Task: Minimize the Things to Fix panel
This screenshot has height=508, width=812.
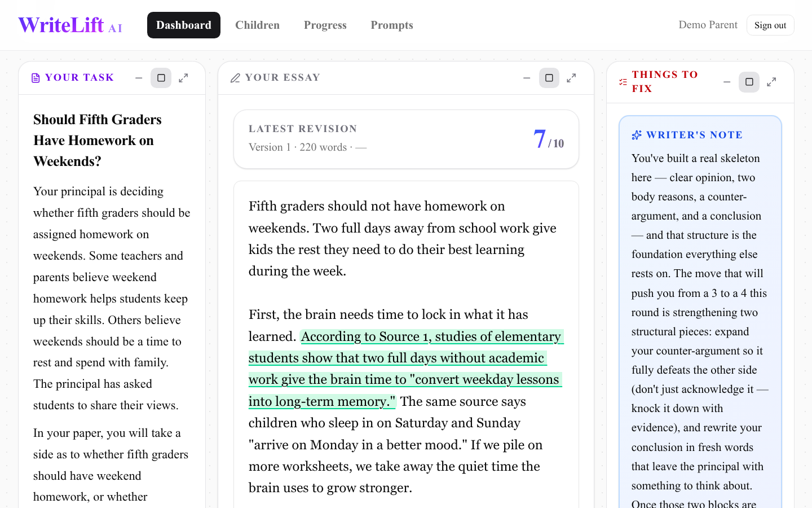Action: point(727,82)
